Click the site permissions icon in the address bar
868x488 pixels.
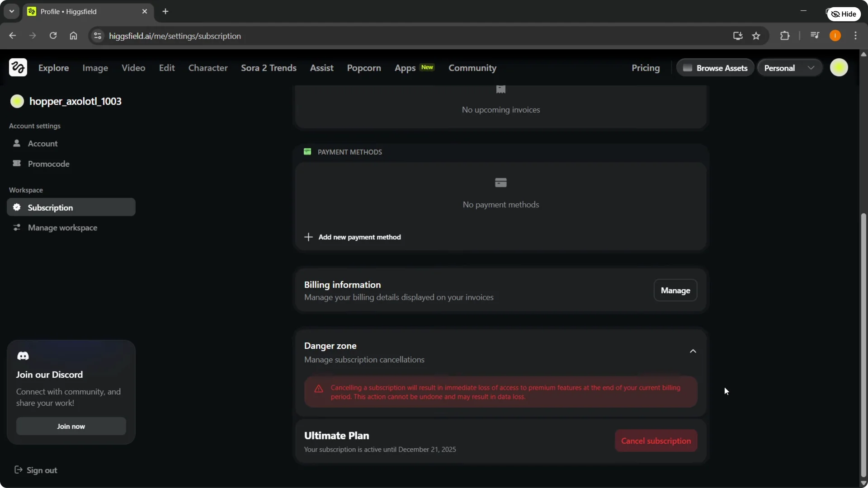point(97,36)
